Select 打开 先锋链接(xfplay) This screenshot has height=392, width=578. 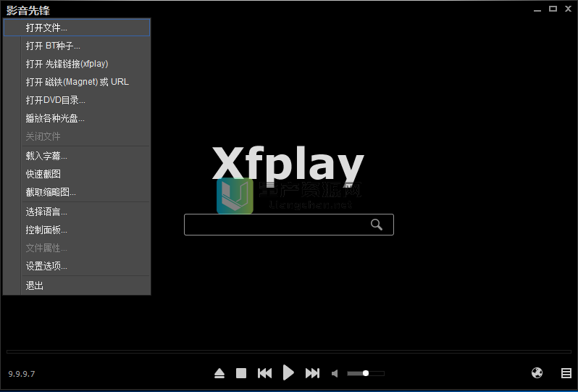tap(77, 64)
